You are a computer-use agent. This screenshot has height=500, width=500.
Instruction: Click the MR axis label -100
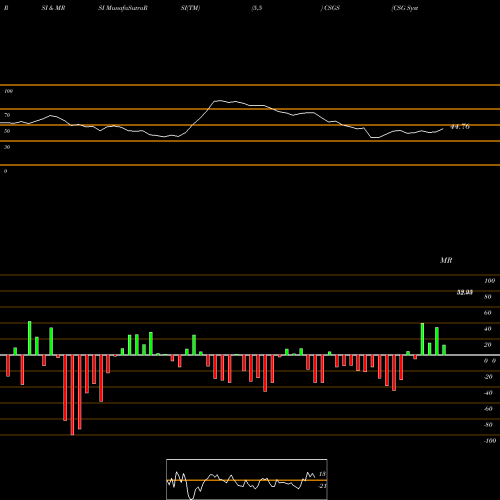[490, 441]
